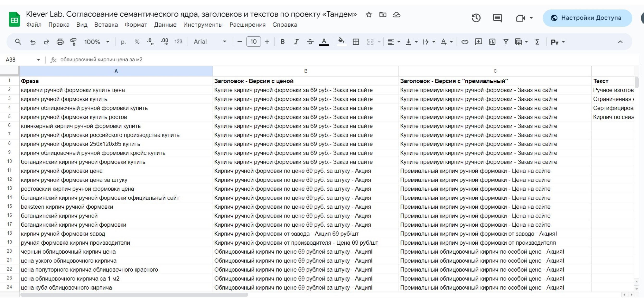Viewport: 644px width, 303px height.
Task: Open the Расширения menu
Action: pyautogui.click(x=247, y=25)
